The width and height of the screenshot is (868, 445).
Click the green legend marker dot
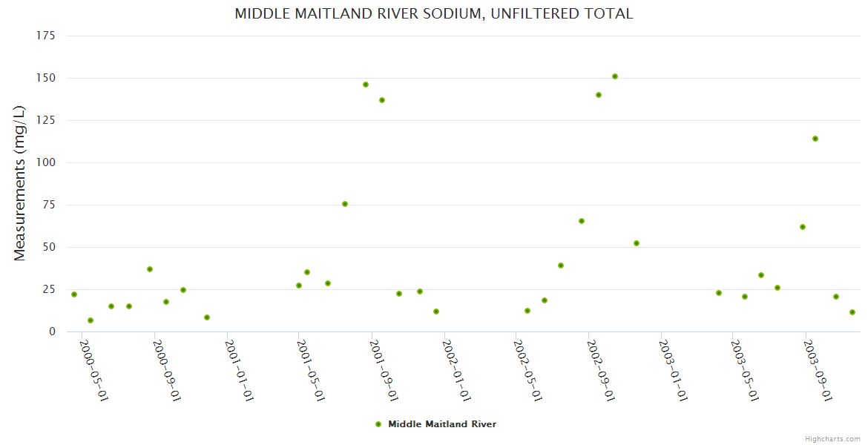378,424
